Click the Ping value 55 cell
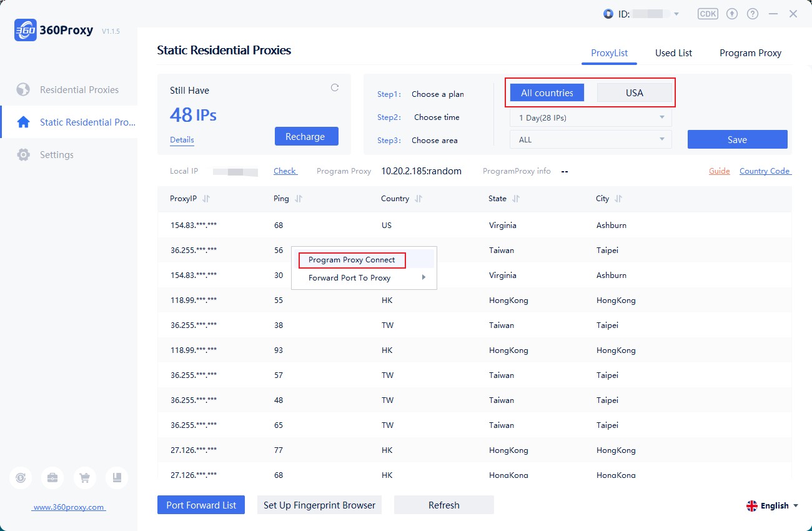The width and height of the screenshot is (812, 531). point(279,300)
